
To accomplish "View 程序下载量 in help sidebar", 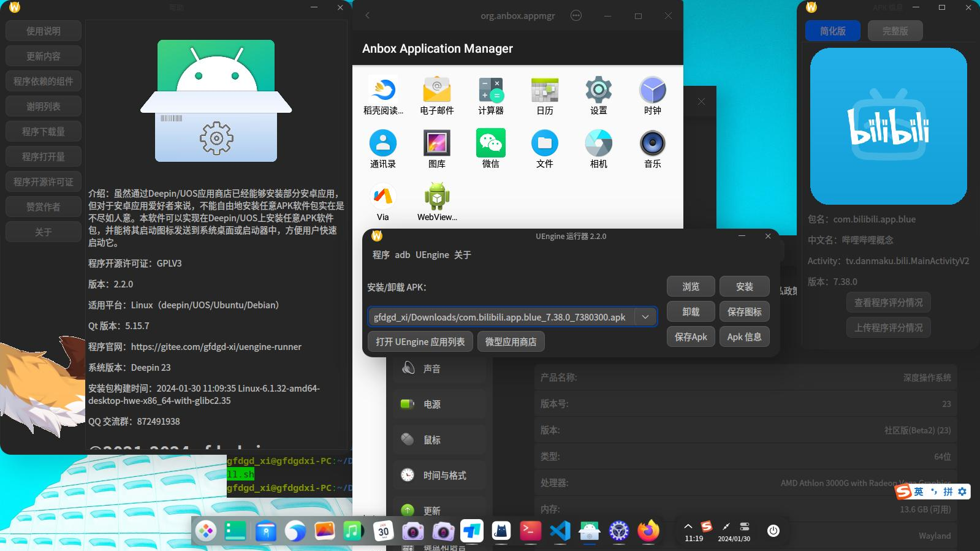I will click(44, 132).
